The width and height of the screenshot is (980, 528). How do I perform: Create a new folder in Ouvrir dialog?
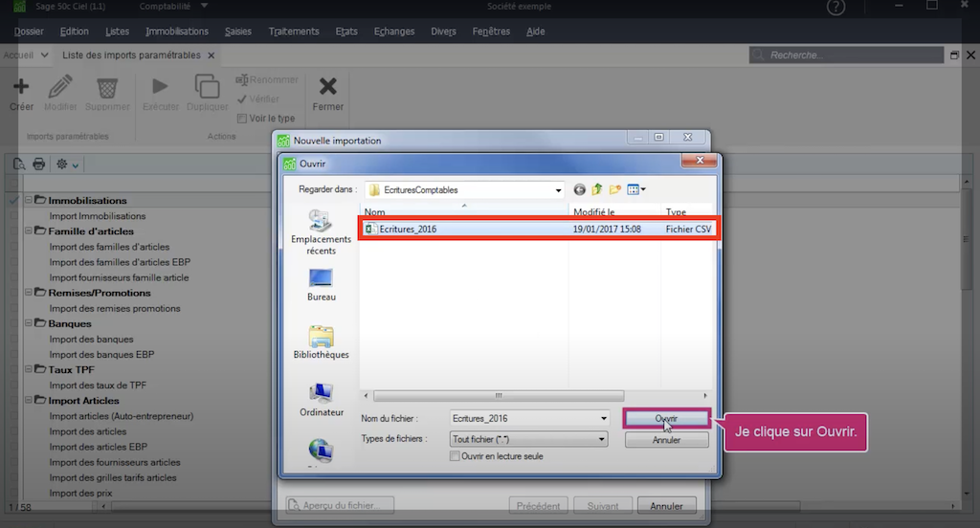point(615,189)
